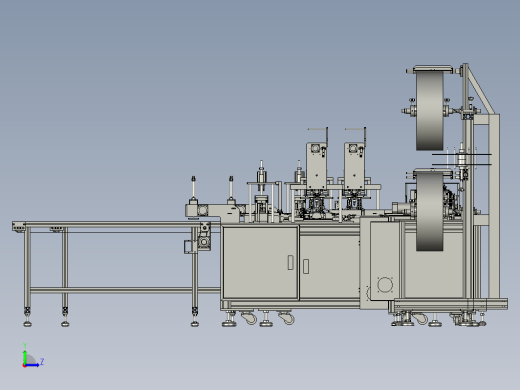Pick the gear motor under the conveyor end
Image resolution: width=520 pixels, height=390 pixels.
point(203,237)
